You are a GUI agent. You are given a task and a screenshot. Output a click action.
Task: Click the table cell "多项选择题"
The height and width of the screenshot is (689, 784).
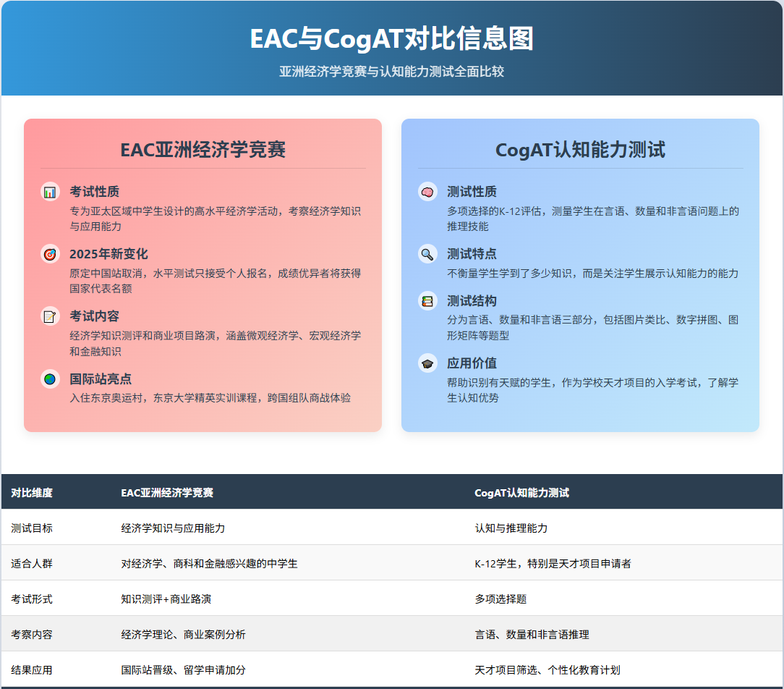pos(500,599)
